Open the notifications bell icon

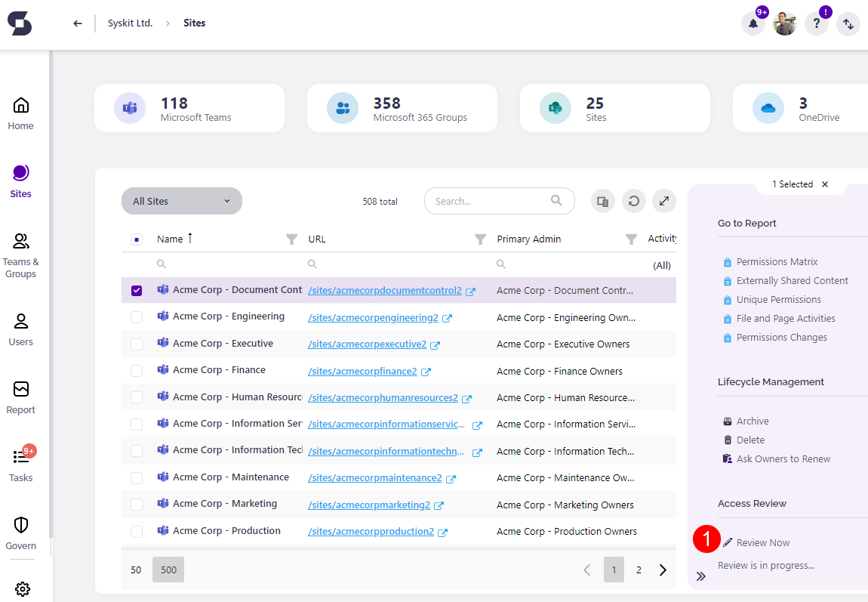[753, 24]
